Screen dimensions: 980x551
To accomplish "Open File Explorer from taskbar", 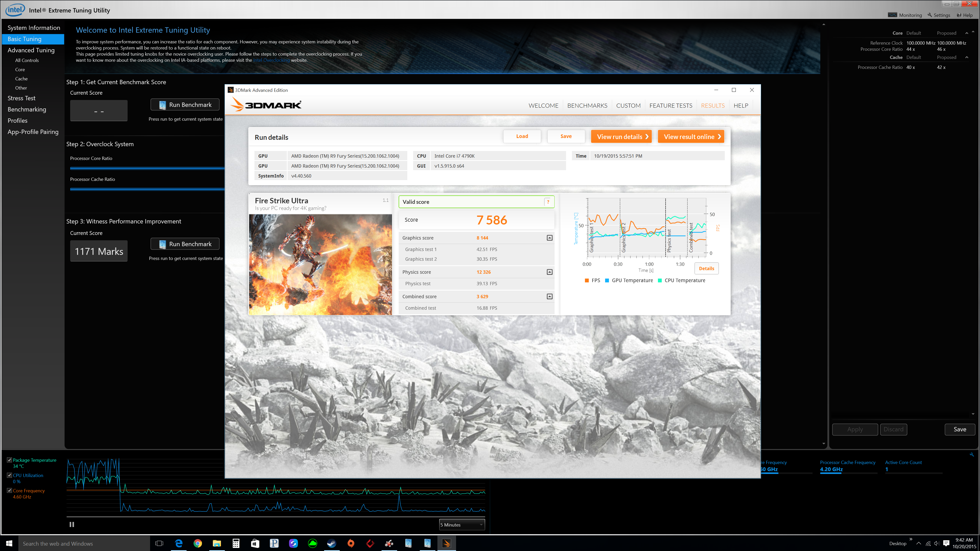I will pyautogui.click(x=217, y=543).
